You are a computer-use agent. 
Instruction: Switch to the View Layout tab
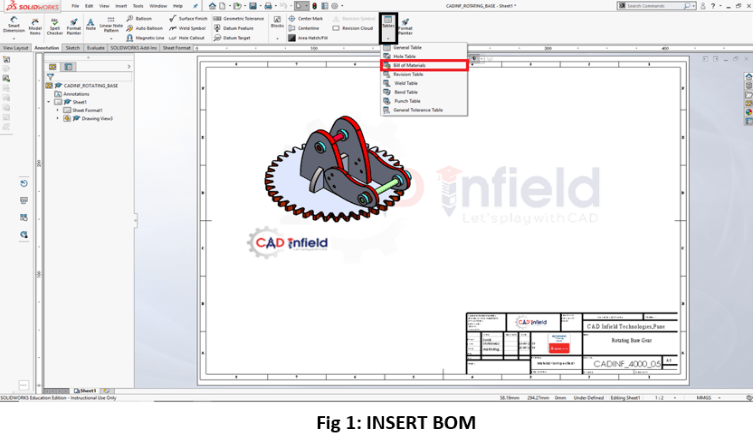pos(15,48)
